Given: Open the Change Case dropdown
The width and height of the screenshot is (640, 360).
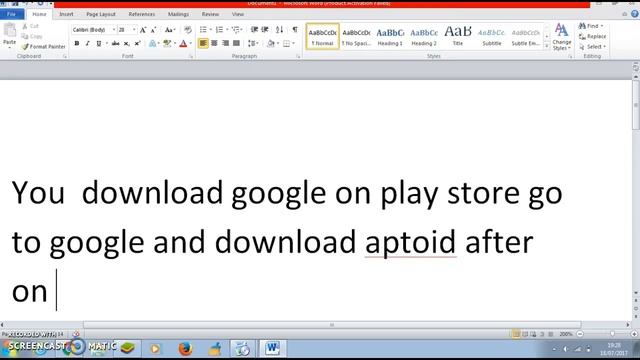Looking at the screenshot, I should tap(170, 30).
